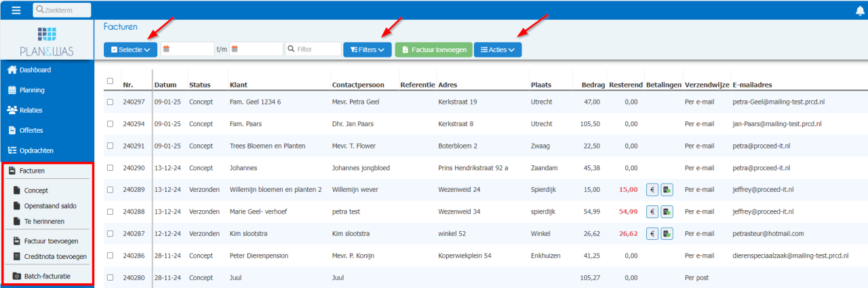The height and width of the screenshot is (288, 868).
Task: Click the euro payment icon for invoice 240287
Action: point(652,234)
